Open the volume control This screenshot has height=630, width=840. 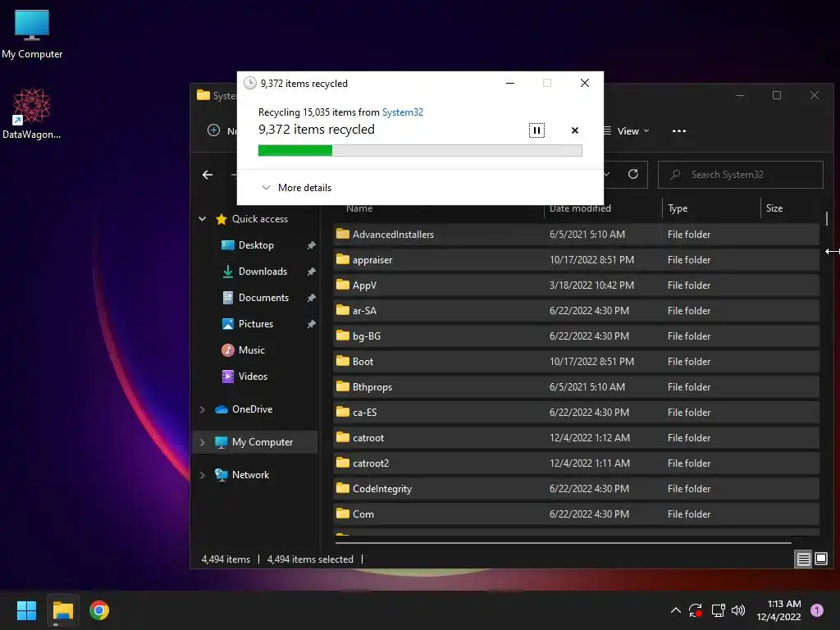pyautogui.click(x=738, y=610)
